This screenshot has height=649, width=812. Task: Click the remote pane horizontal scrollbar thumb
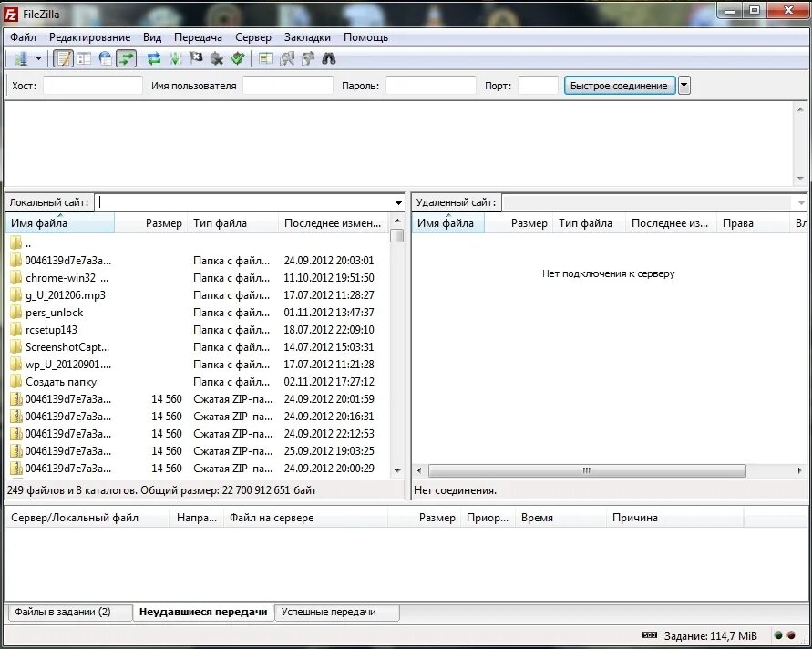tap(587, 471)
